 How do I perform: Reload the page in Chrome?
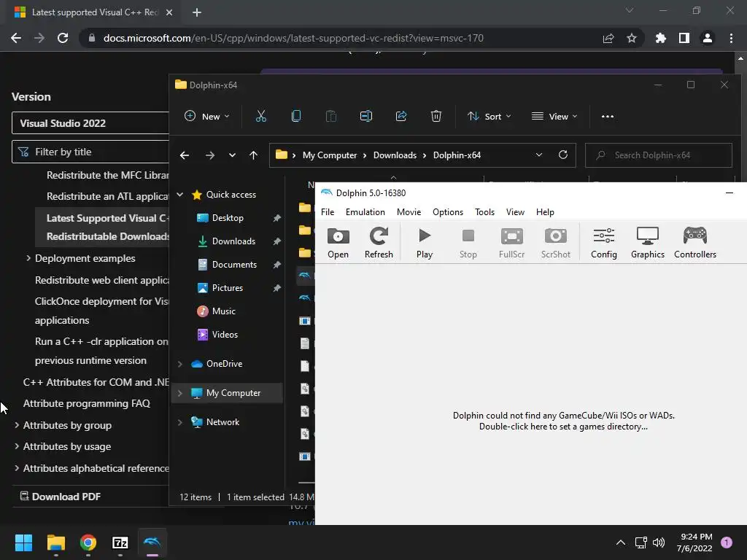(x=63, y=38)
